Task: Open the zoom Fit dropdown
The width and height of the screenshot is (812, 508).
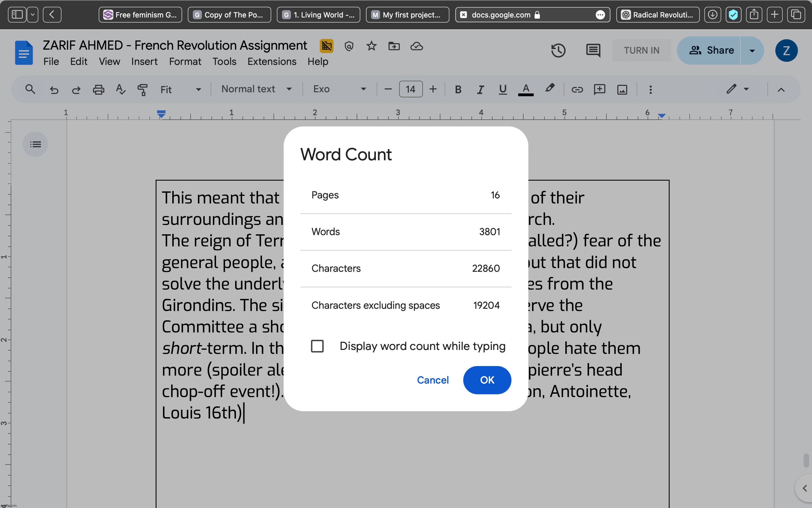Action: (180, 90)
